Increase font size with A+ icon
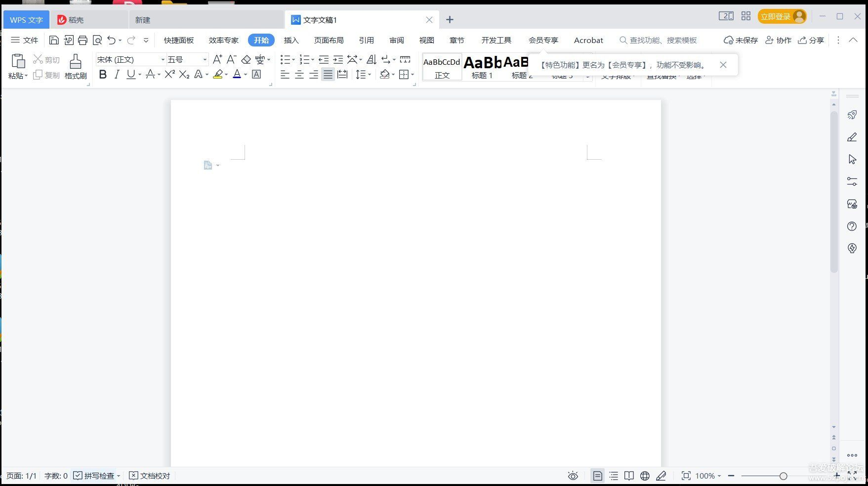The height and width of the screenshot is (486, 868). tap(217, 59)
